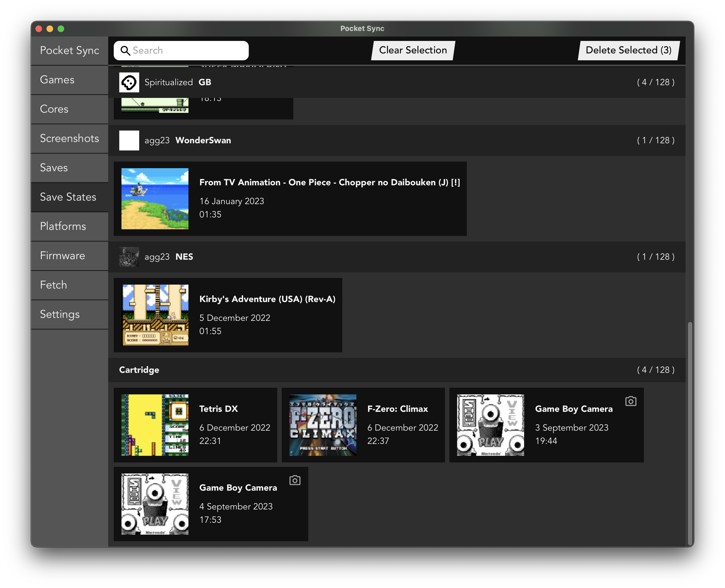Open the Screenshots tab in the sidebar
Screen dimensions: 725x588
pyautogui.click(x=69, y=138)
